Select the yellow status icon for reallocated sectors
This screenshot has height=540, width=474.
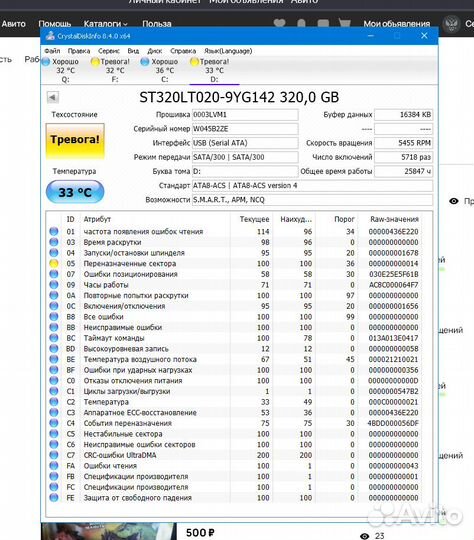tap(54, 263)
